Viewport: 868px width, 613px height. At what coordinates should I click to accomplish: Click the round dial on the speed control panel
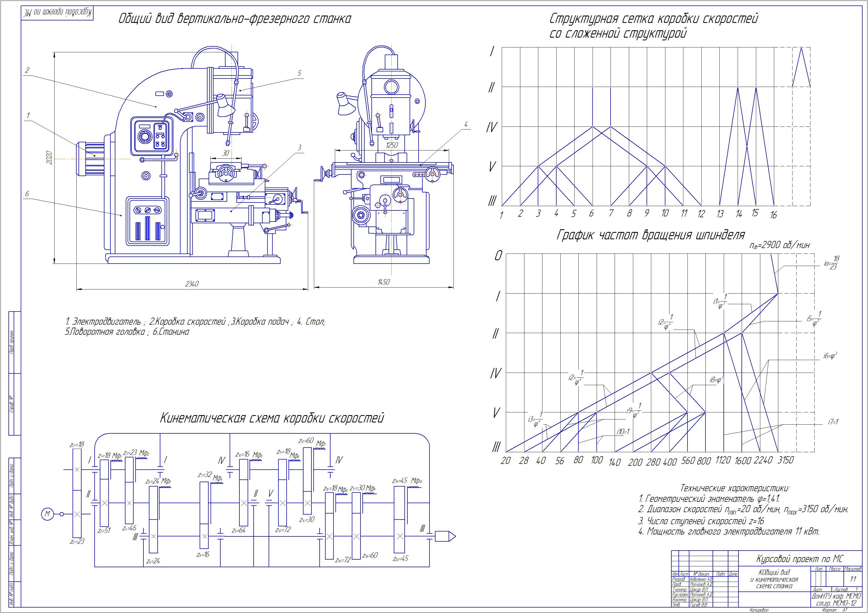tap(145, 137)
